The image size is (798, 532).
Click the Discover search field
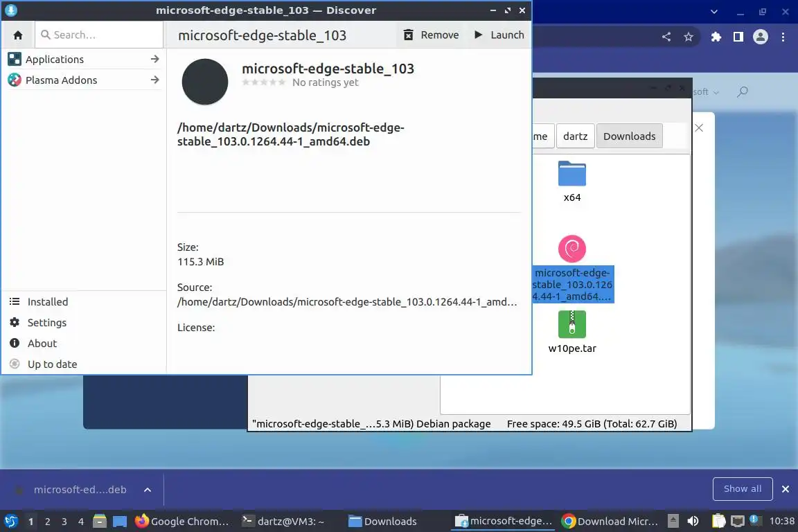99,35
